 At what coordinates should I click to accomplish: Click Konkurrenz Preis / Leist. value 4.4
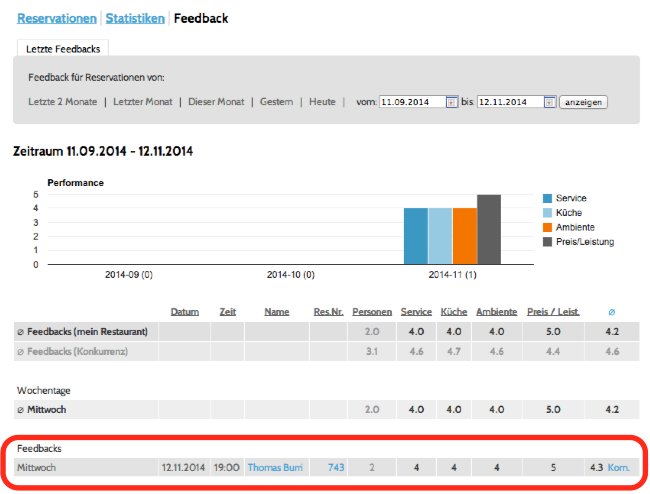pos(553,351)
